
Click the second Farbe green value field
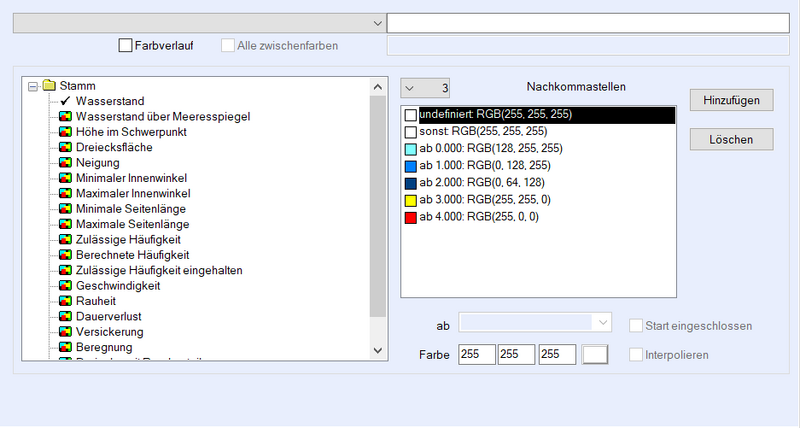tap(516, 354)
